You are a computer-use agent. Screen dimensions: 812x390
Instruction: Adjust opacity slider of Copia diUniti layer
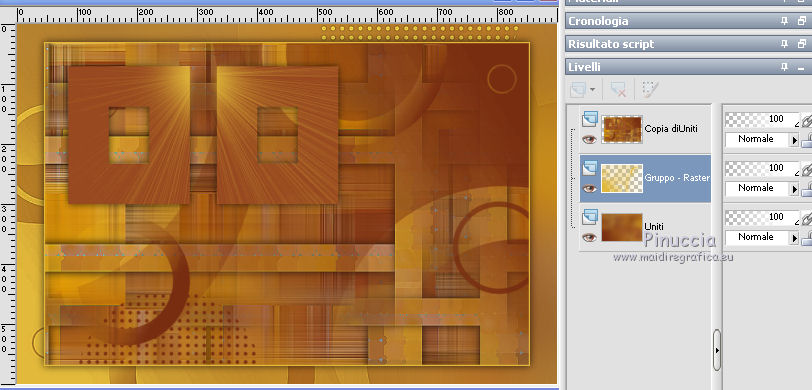762,120
